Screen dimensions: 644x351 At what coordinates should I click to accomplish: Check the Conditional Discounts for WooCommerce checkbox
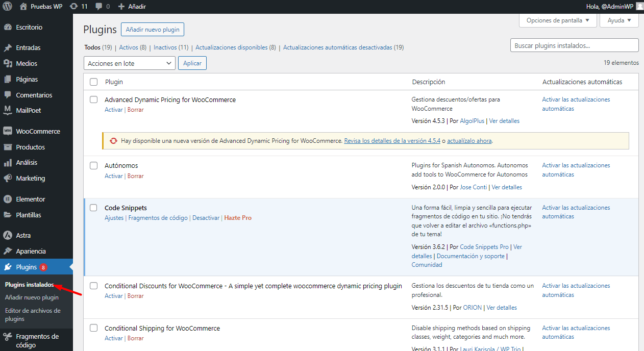pyautogui.click(x=93, y=286)
